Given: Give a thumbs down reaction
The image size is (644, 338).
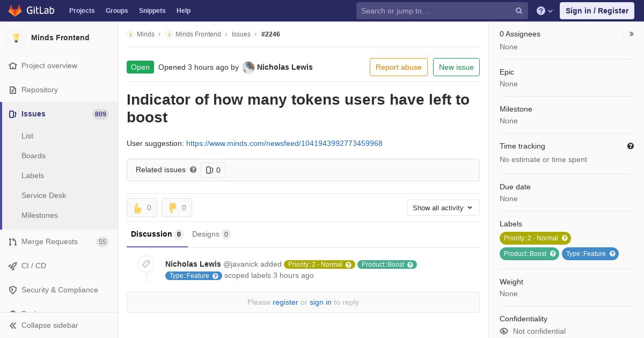Looking at the screenshot, I should [177, 208].
